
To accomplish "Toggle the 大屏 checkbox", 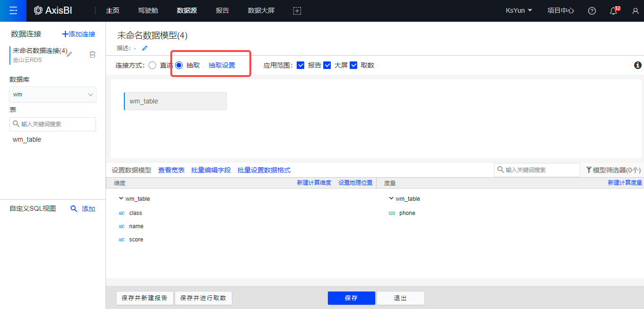I will pyautogui.click(x=327, y=65).
